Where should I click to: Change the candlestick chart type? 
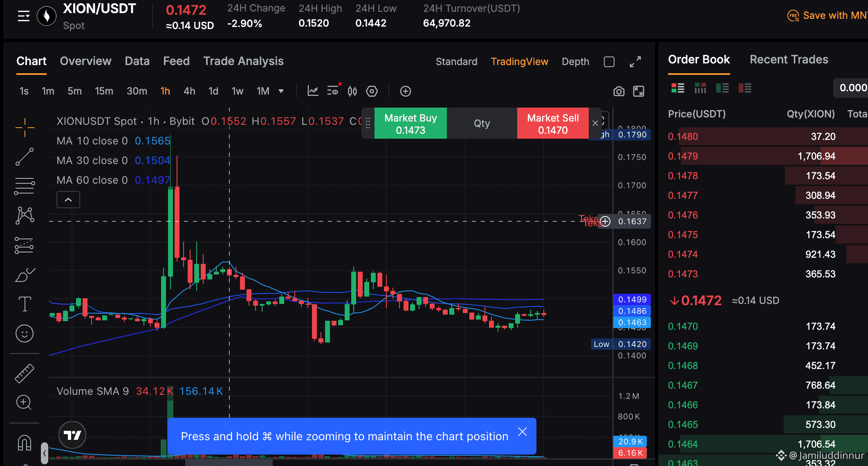(352, 91)
